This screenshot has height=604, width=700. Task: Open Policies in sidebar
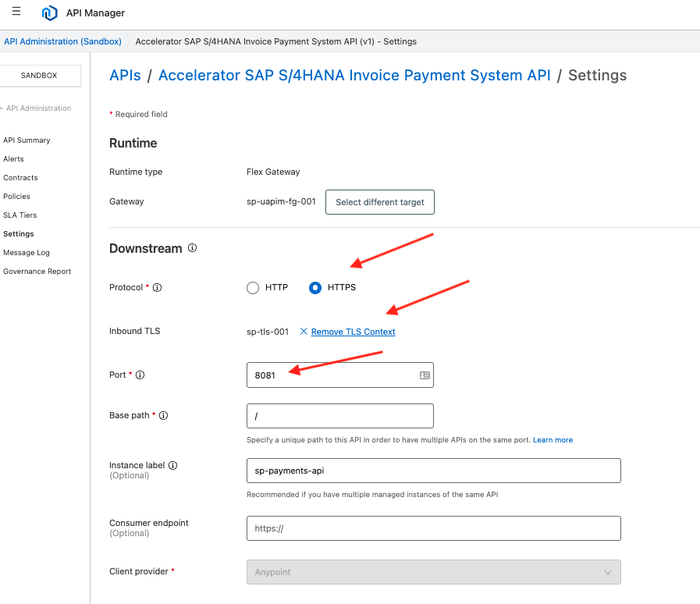(x=16, y=197)
